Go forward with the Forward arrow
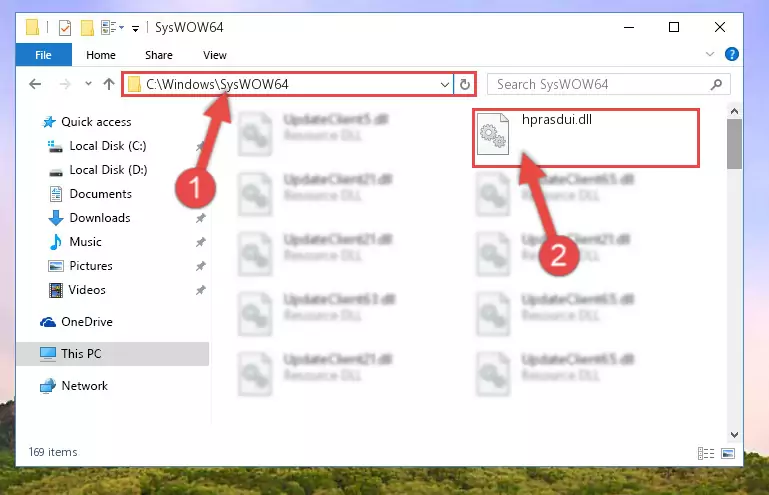Viewport: 769px width, 495px height. (65, 84)
